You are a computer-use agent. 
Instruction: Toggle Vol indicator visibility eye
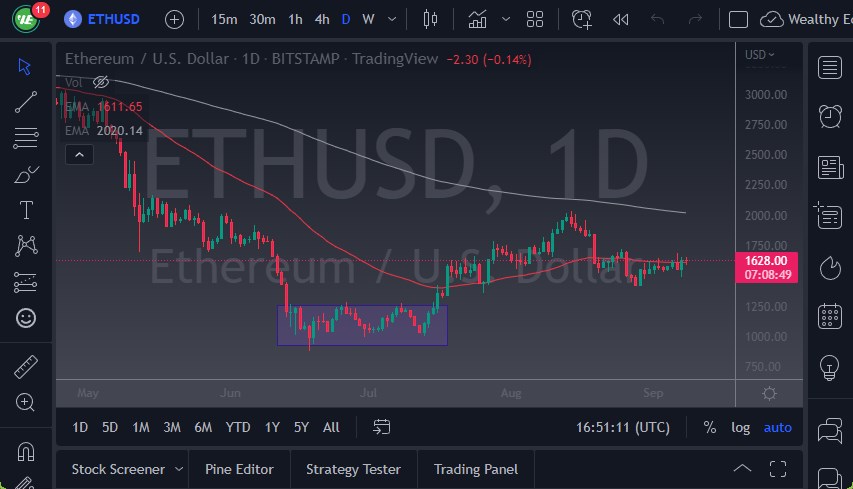pyautogui.click(x=101, y=82)
